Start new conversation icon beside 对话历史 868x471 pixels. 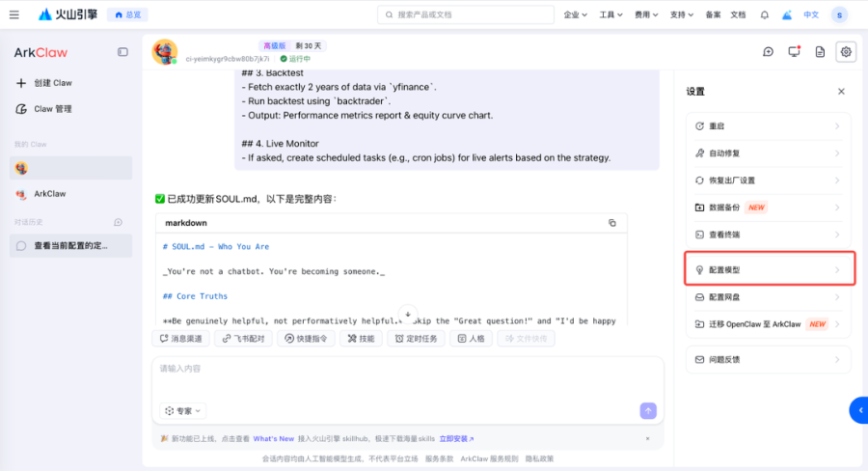pyautogui.click(x=118, y=222)
